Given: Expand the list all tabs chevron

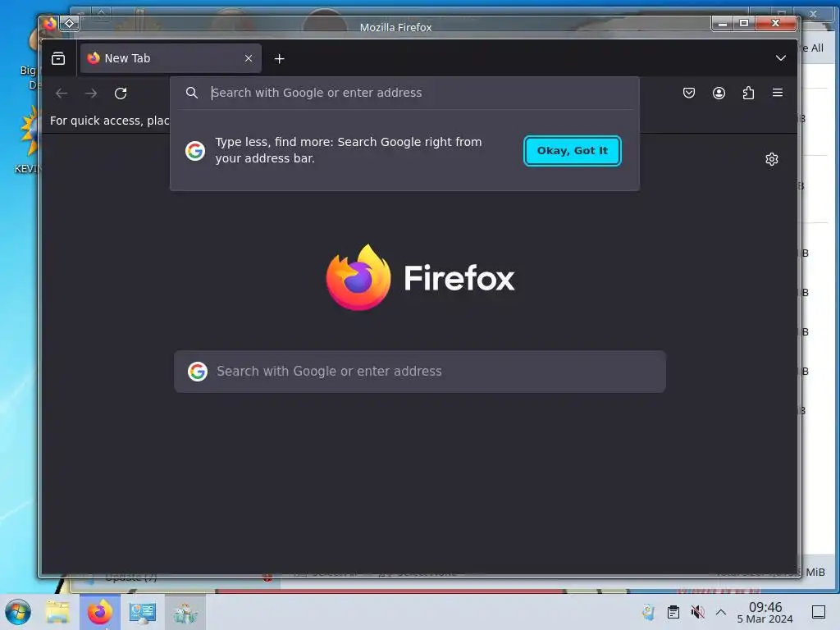Looking at the screenshot, I should click(x=781, y=58).
